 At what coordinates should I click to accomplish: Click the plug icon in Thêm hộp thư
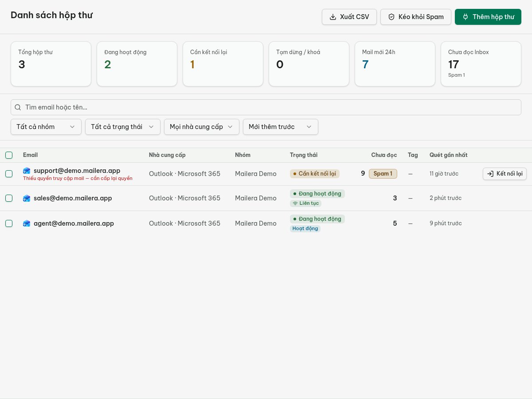[465, 17]
